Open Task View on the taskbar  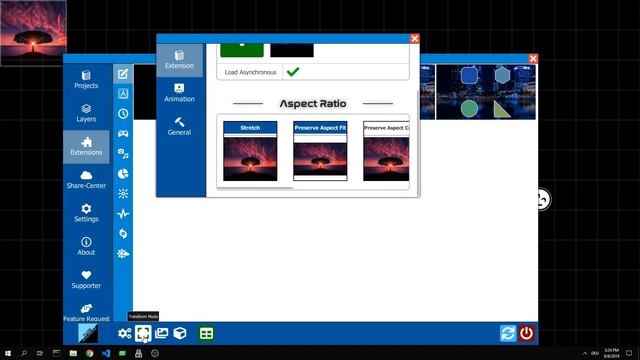[x=40, y=353]
